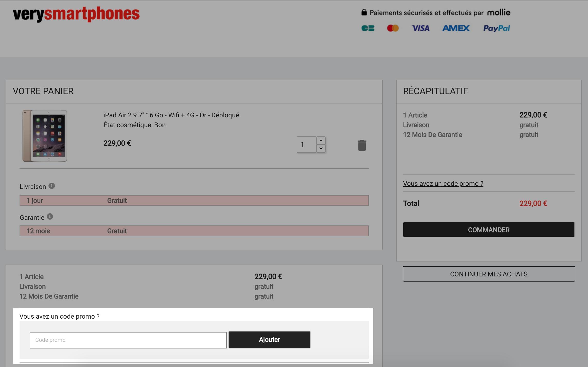The height and width of the screenshot is (367, 588).
Task: Click the RÉCAPITULATIF heading
Action: (x=435, y=91)
